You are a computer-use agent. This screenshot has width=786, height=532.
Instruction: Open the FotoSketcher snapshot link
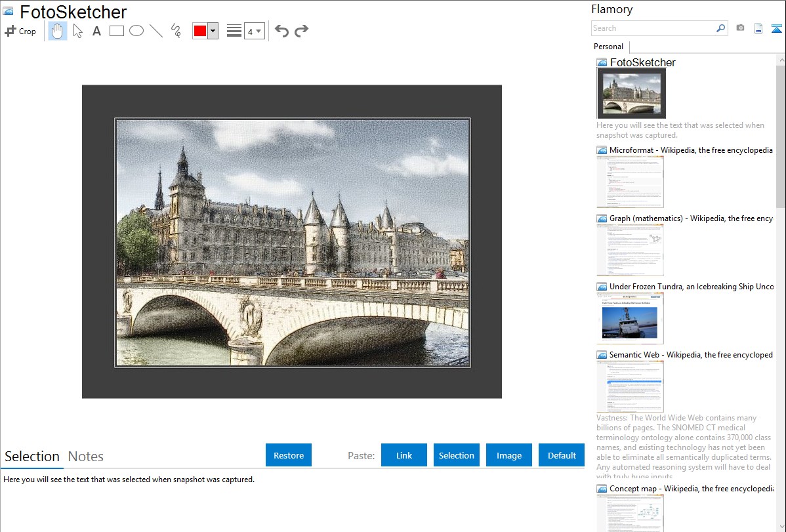coord(642,62)
